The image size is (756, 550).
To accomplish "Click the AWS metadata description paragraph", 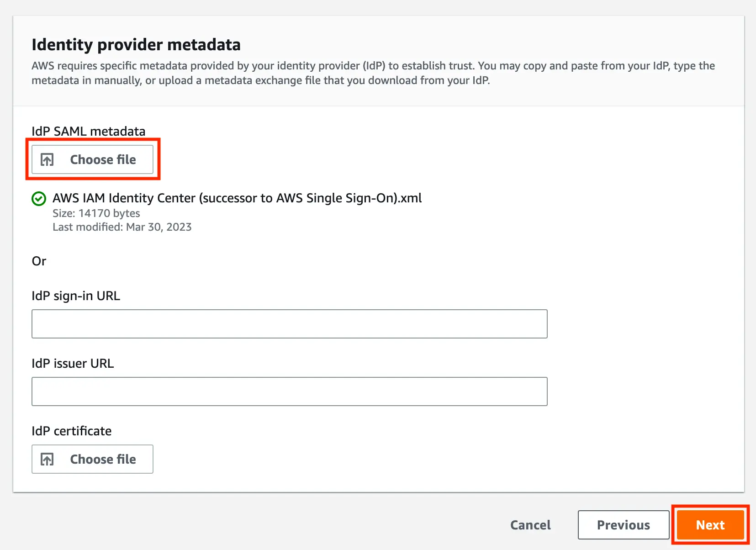I will (x=373, y=73).
